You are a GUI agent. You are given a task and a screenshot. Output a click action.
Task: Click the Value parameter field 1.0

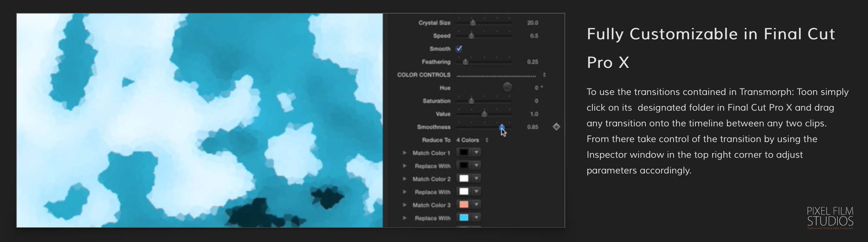(534, 114)
